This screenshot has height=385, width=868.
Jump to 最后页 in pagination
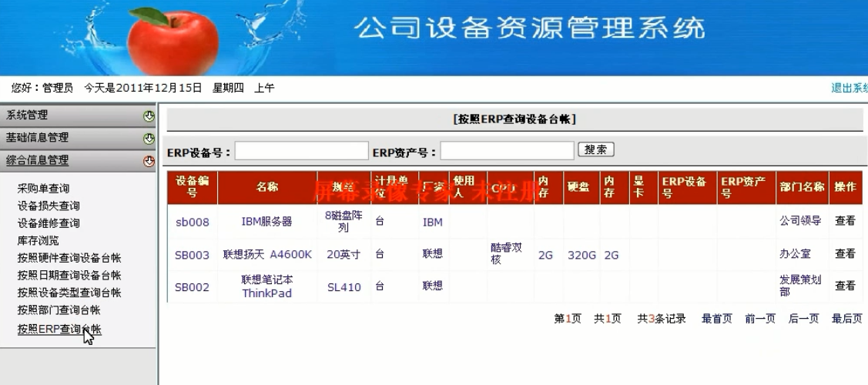[x=846, y=319]
